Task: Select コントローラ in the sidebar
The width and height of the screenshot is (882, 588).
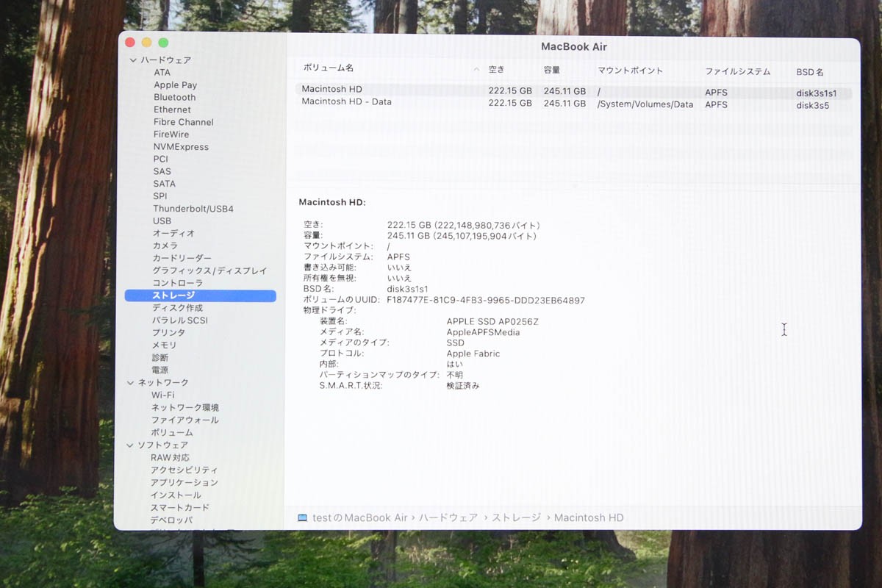Action: tap(177, 283)
